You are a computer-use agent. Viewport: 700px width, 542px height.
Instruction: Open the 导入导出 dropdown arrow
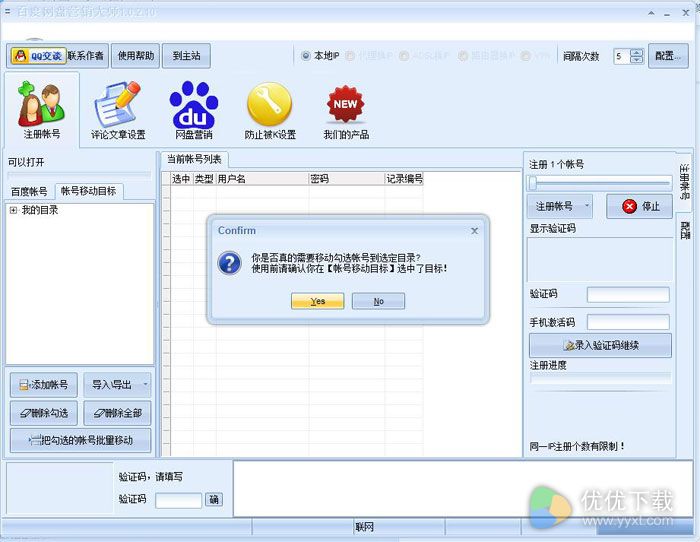click(145, 385)
